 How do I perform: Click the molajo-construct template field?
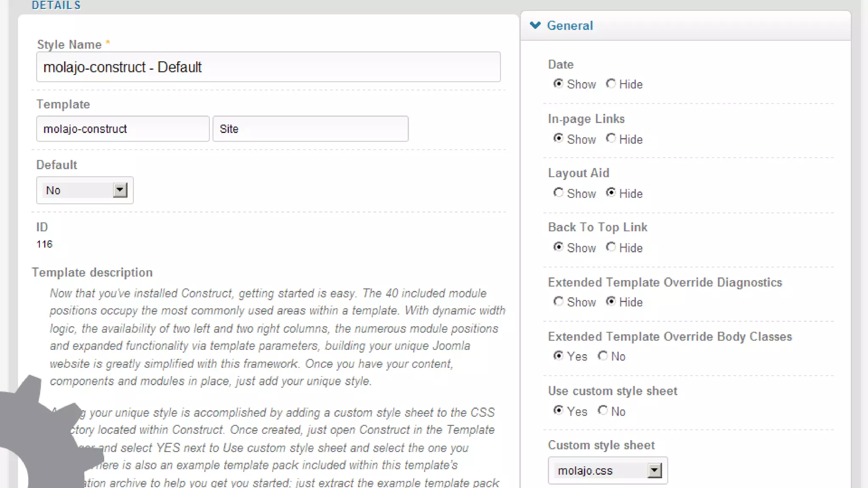point(123,129)
